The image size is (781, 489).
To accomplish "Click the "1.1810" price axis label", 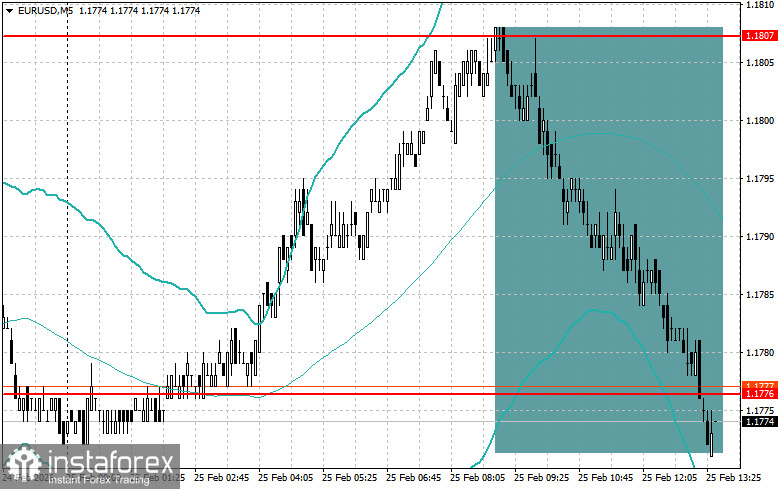I will pyautogui.click(x=760, y=4).
